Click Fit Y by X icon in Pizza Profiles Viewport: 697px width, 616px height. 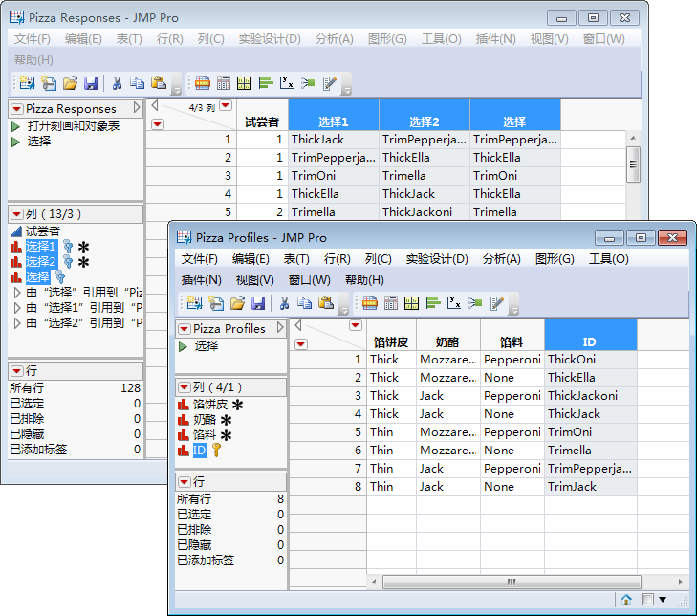454,303
